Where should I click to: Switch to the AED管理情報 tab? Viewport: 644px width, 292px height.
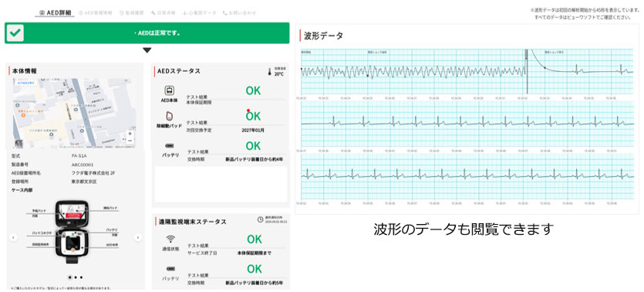(x=96, y=13)
